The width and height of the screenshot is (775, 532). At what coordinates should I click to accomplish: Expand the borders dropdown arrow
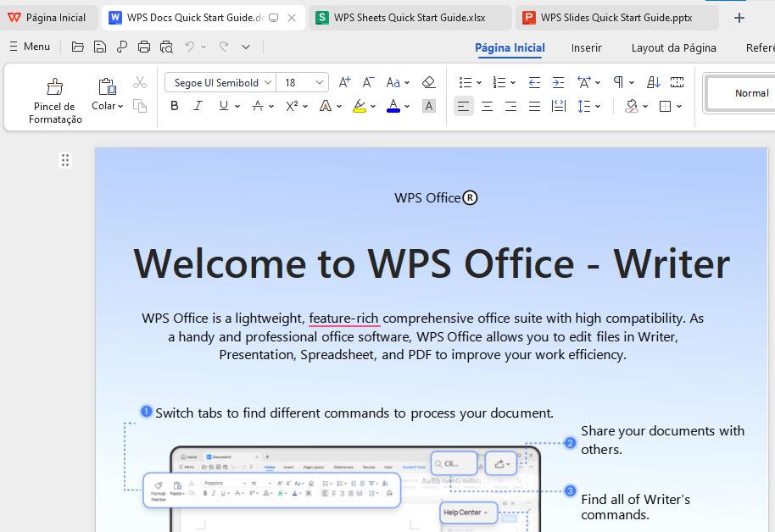679,106
